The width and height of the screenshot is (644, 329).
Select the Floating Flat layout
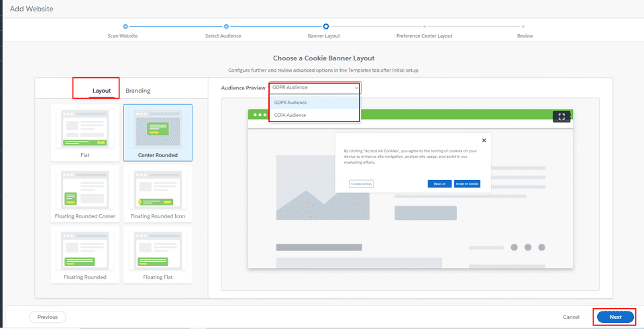point(158,254)
